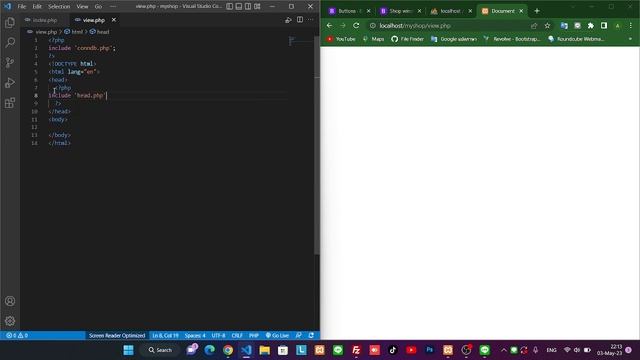This screenshot has width=640, height=360.
Task: Toggle secondary side bar layout icon
Action: [248, 7]
